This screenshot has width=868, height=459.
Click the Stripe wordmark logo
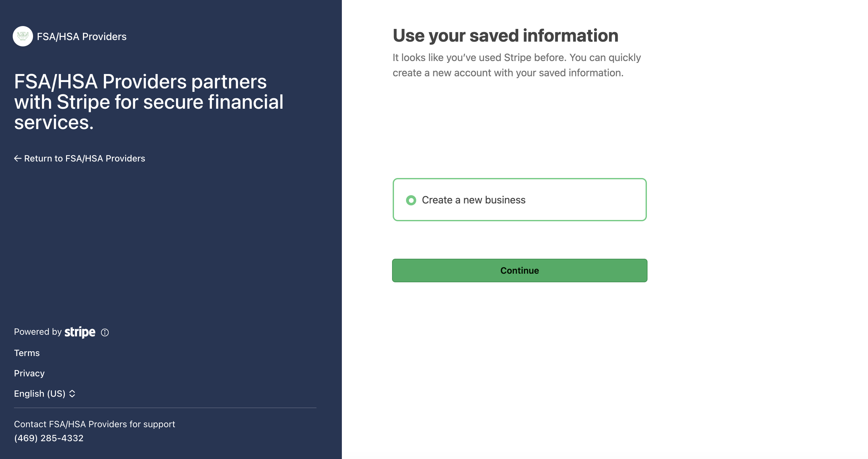80,332
